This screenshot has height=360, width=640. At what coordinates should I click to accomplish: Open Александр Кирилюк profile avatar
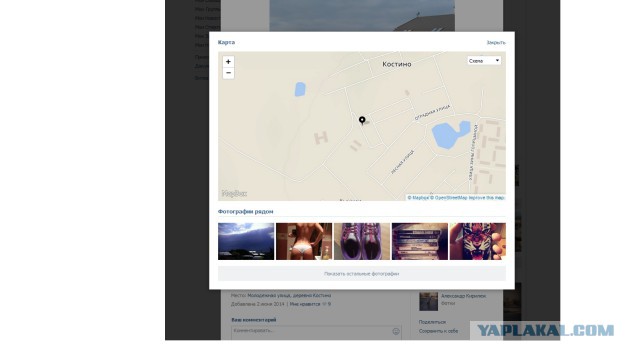pyautogui.click(x=428, y=301)
